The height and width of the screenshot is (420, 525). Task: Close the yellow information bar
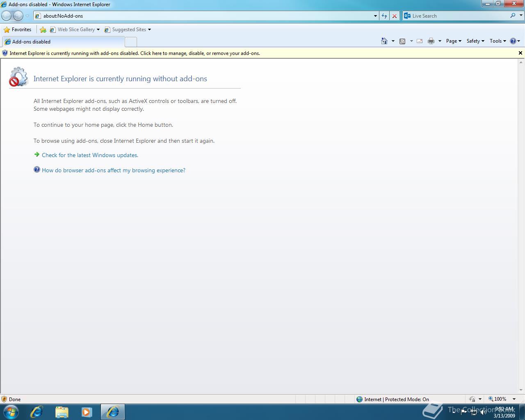point(520,53)
